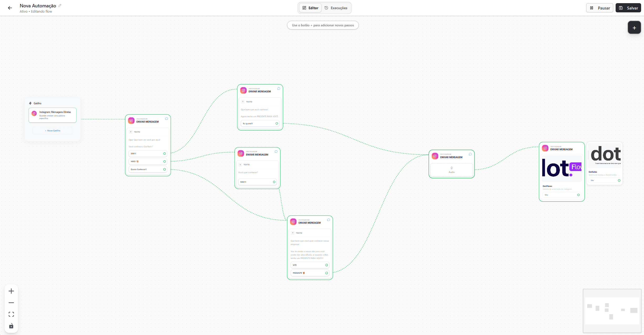The height and width of the screenshot is (335, 644).
Task: Select the zoom out icon
Action: 11,303
